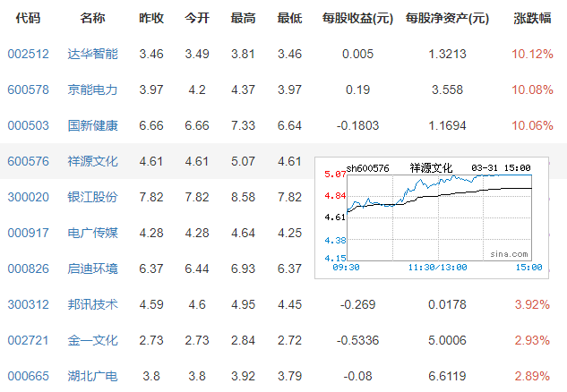Screen dimensions: 567x392
Task: Select 3.46 previous close of 达华智能
Action: tap(151, 55)
